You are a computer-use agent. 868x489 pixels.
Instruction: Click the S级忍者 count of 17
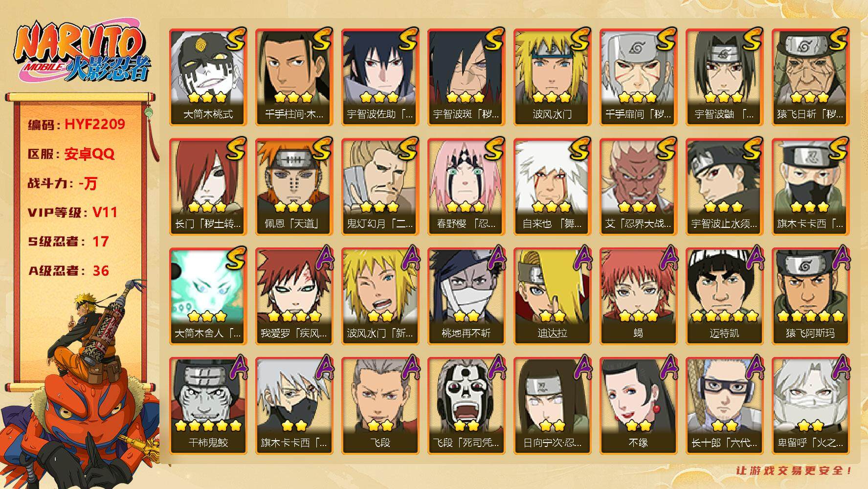tap(101, 242)
